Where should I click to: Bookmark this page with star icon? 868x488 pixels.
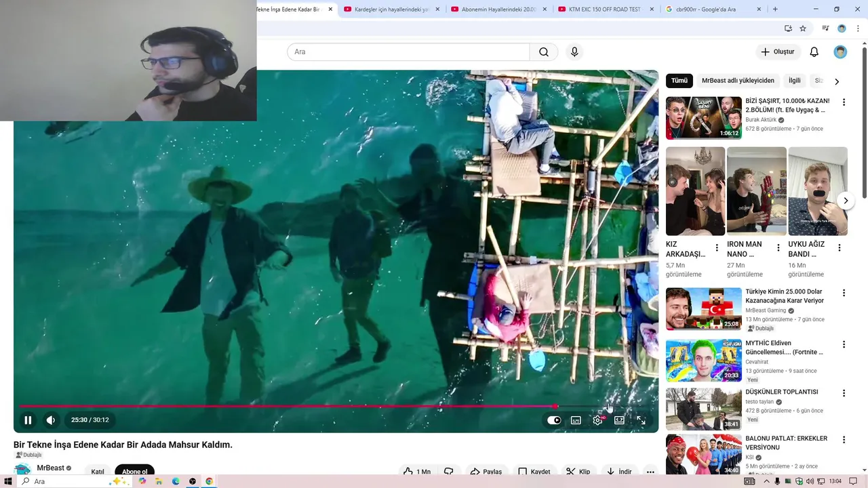[x=803, y=28]
